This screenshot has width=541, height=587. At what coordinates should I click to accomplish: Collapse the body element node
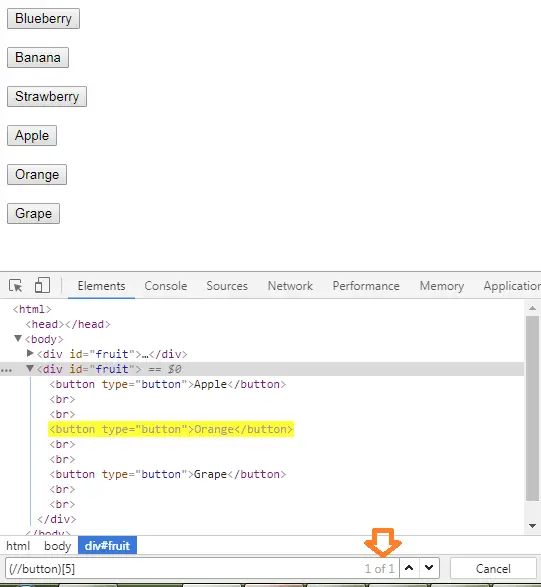[18, 338]
